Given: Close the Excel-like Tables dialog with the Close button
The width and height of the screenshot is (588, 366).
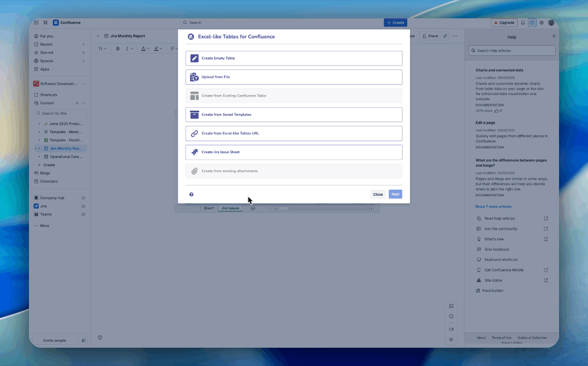Looking at the screenshot, I should point(378,194).
